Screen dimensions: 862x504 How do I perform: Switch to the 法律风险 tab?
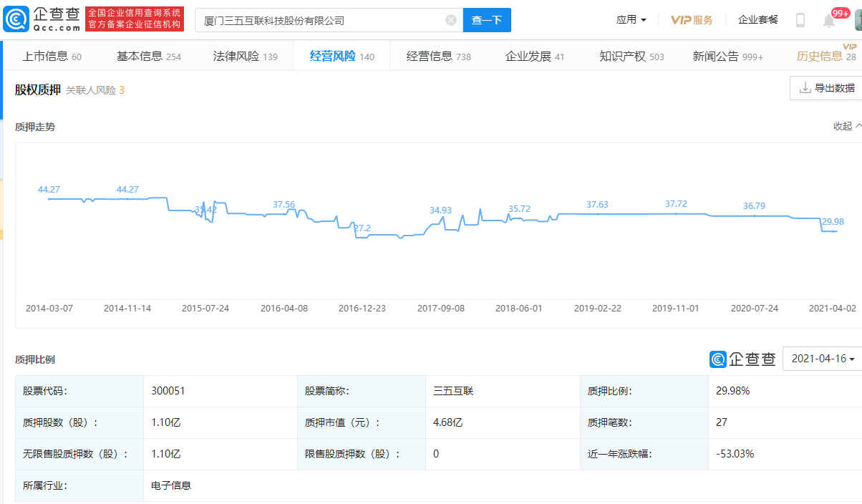click(x=246, y=56)
